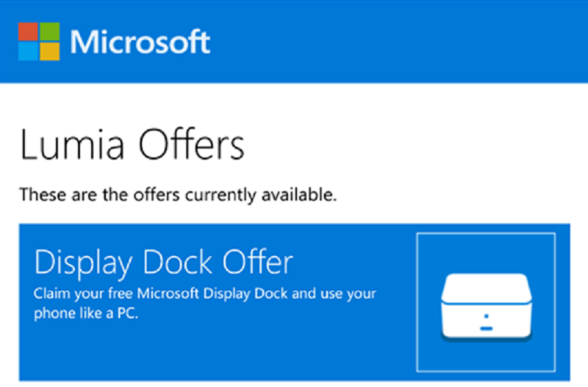
Task: Click the word Lumia in the page heading
Action: point(71,144)
